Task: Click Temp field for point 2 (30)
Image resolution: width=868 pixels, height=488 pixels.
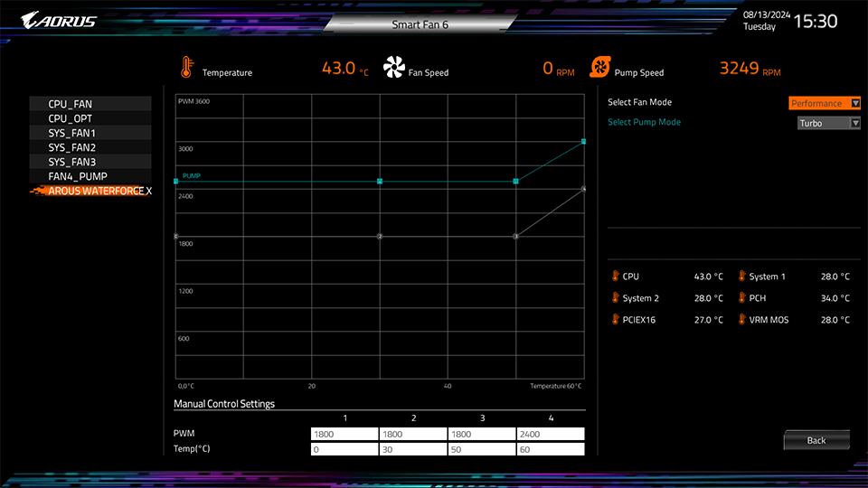Action: point(413,449)
